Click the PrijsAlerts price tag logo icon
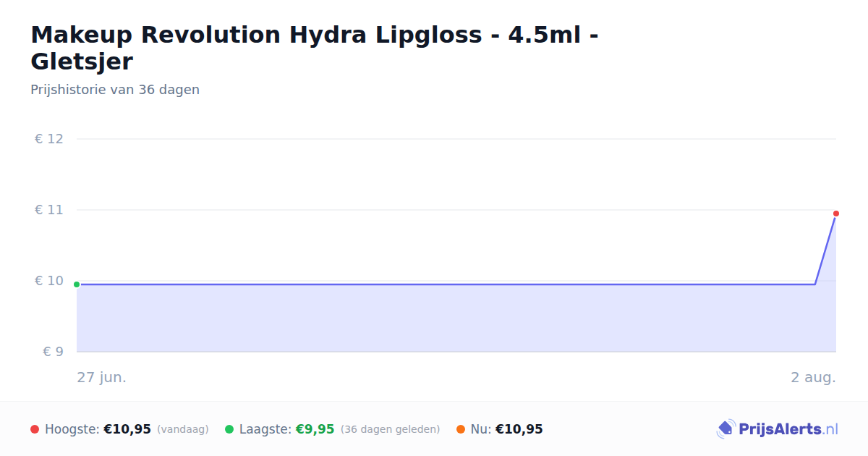 726,429
